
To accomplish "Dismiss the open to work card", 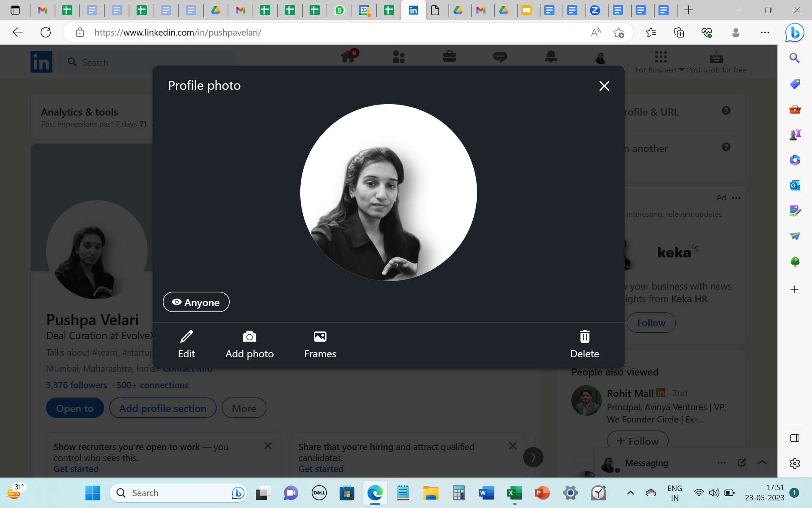I will 268,446.
